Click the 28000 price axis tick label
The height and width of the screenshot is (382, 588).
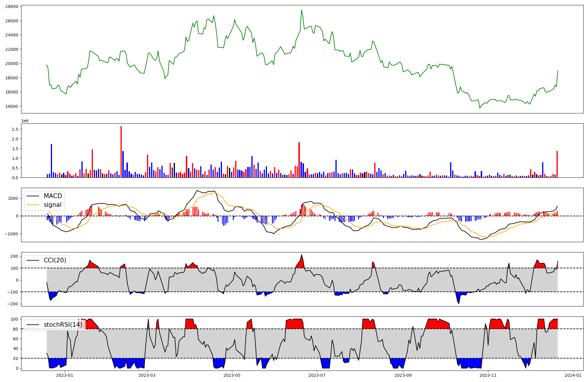pyautogui.click(x=12, y=6)
